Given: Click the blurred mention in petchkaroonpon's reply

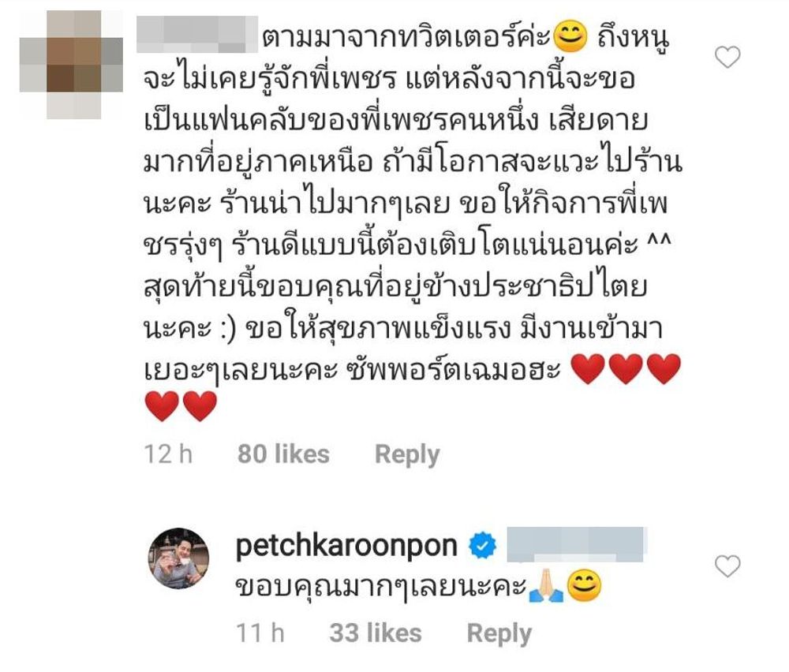Looking at the screenshot, I should (577, 544).
